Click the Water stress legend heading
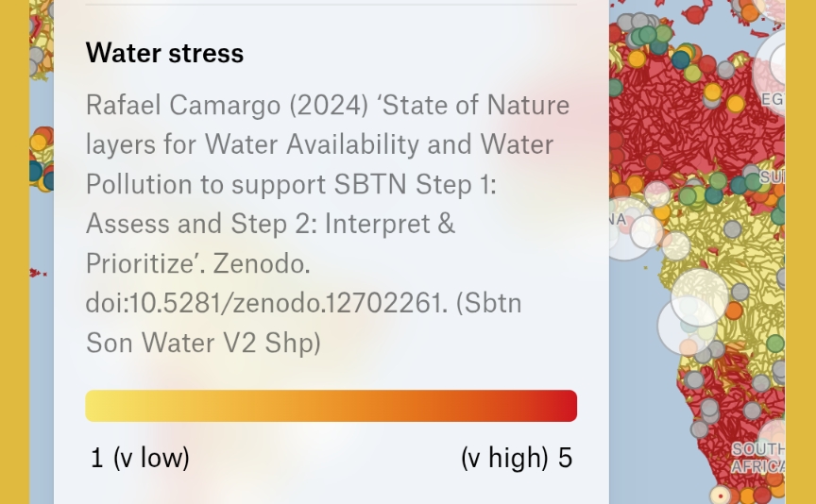Viewport: 816px width, 504px height. (x=164, y=53)
